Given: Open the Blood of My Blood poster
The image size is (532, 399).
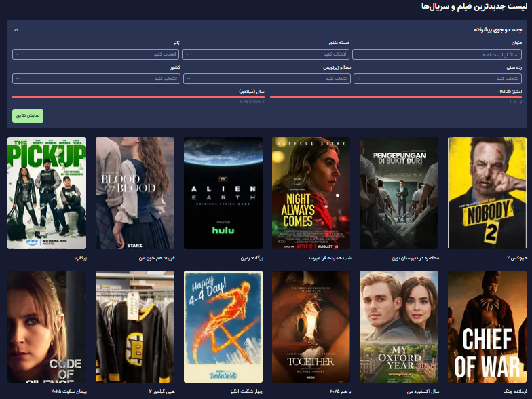Looking at the screenshot, I should click(135, 193).
